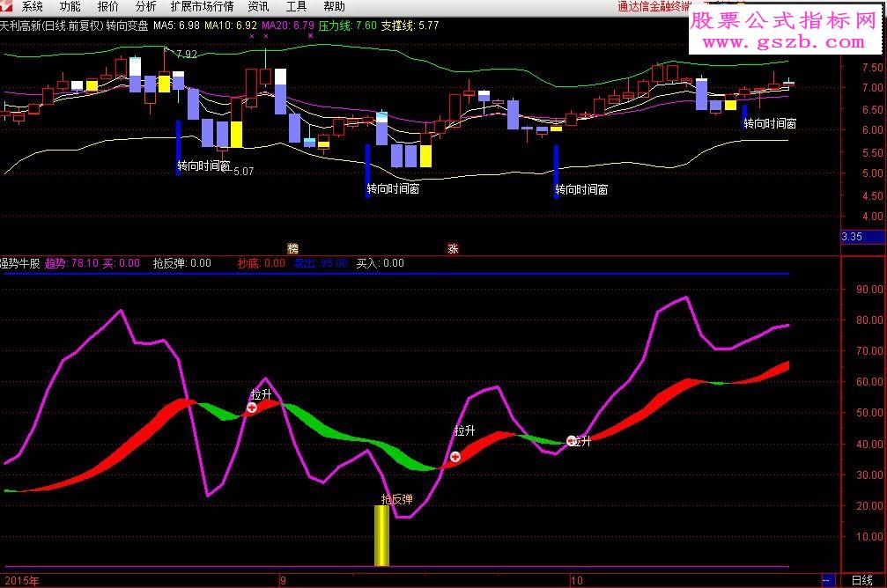The image size is (887, 588).
Task: Click the 天利高新(日线.前复权) chart title
Action: [x=52, y=26]
